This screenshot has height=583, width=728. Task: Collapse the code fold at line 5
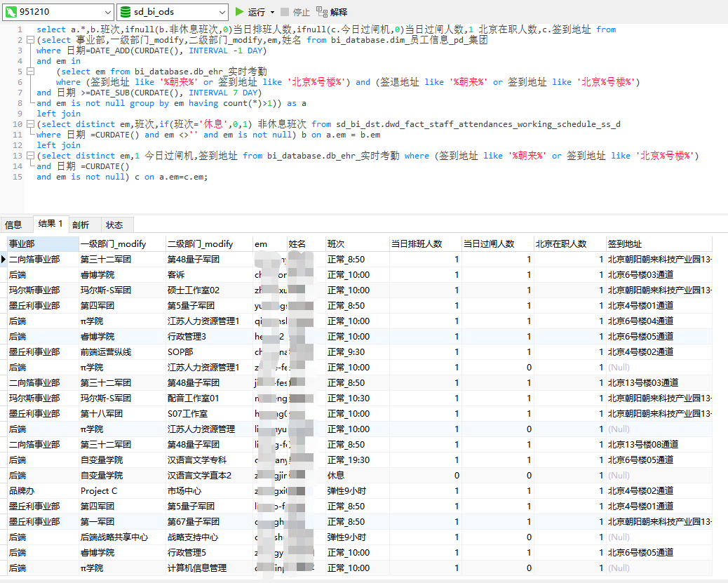pos(30,72)
